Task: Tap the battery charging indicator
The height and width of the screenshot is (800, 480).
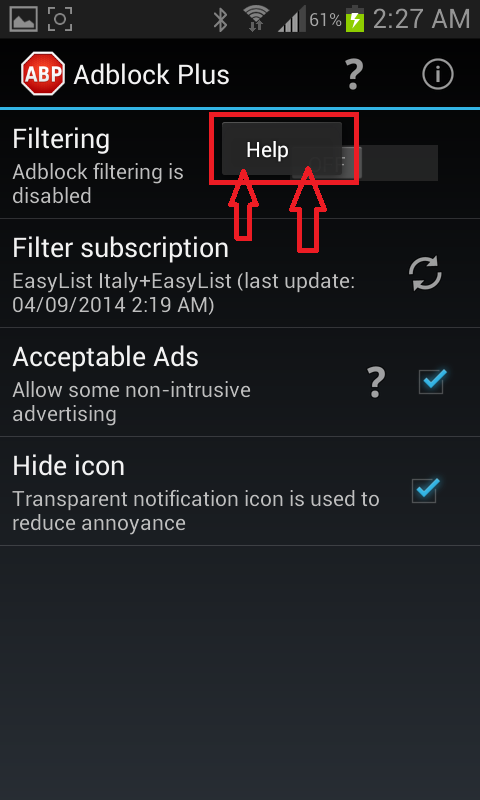Action: click(x=355, y=20)
